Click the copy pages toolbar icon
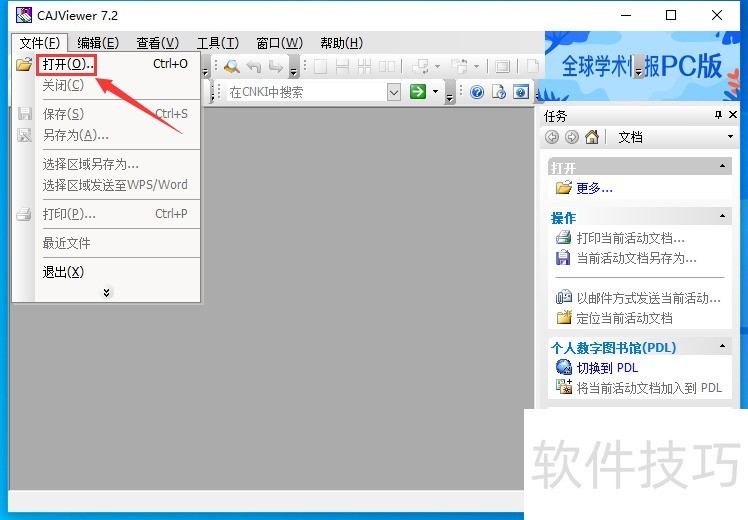Screen dimensions: 748x520 tap(459, 66)
